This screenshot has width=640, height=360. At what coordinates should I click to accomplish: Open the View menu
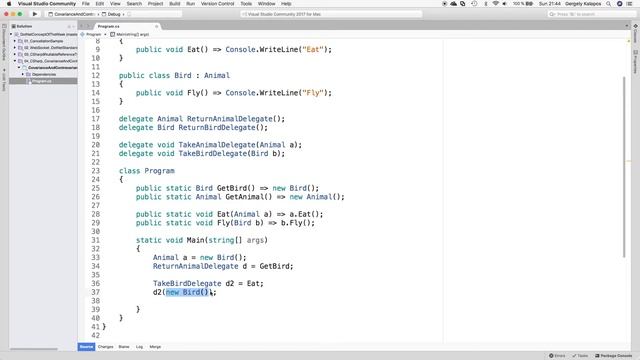[115, 4]
